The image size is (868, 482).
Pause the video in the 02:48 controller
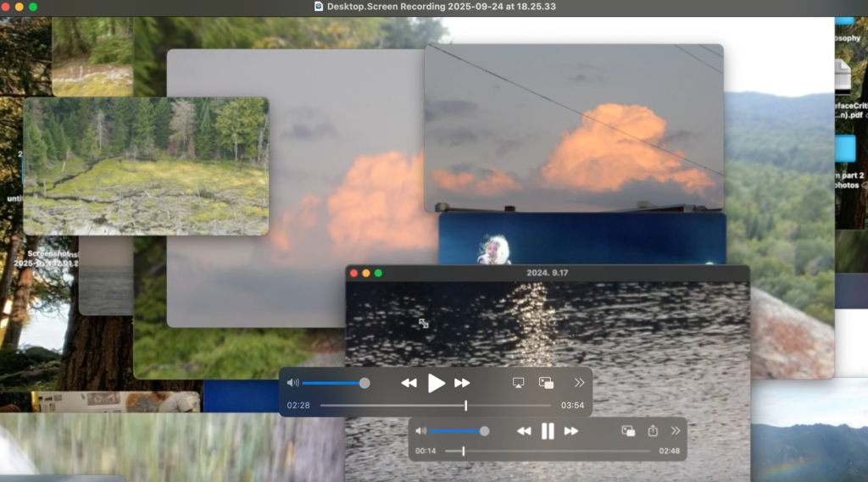pyautogui.click(x=548, y=431)
